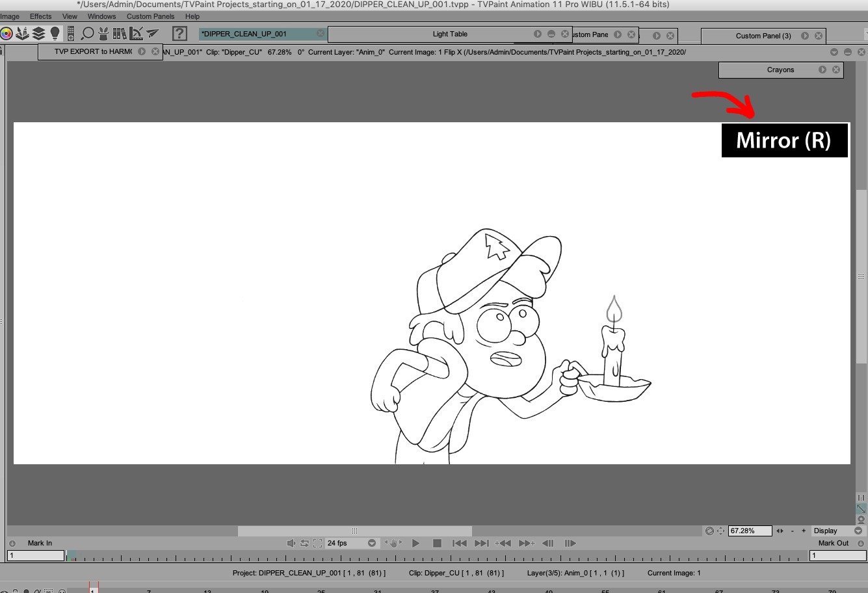Jump to first frame button
The image size is (868, 593).
460,543
